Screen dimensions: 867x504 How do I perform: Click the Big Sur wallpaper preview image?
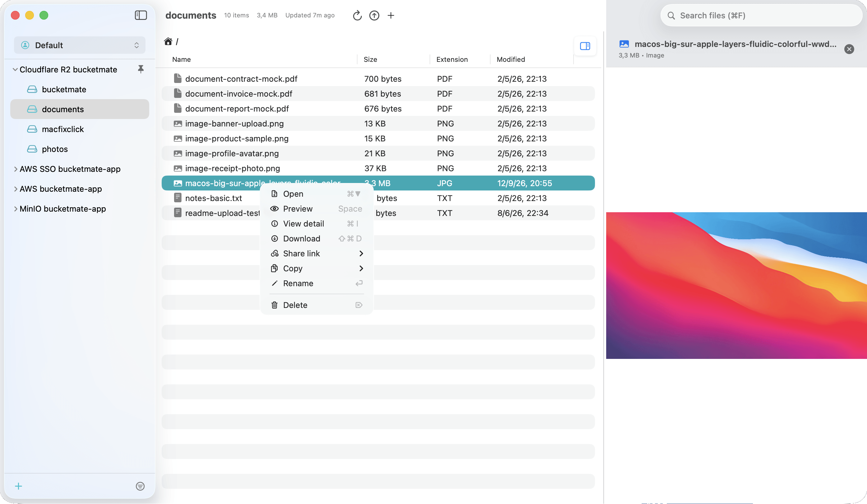click(x=736, y=285)
